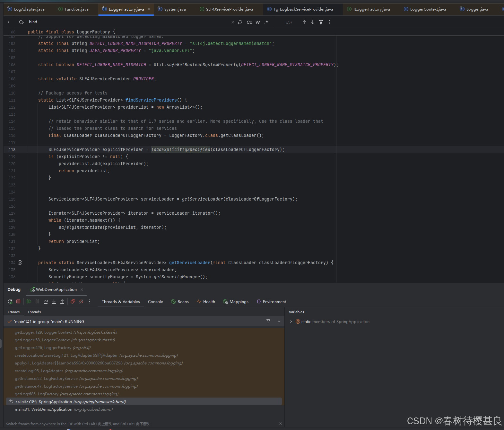The image size is (504, 430).
Task: Open the Console tab
Action: (x=155, y=302)
